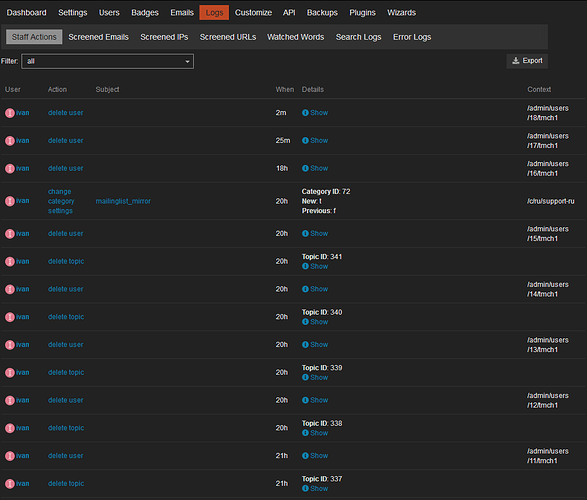Open ivan username link in the 21h delete user row

coord(22,455)
